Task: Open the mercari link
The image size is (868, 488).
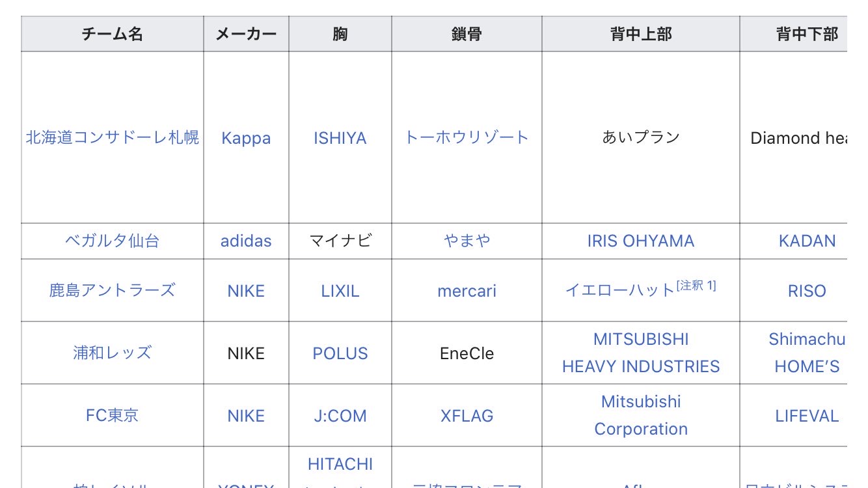Action: click(467, 291)
